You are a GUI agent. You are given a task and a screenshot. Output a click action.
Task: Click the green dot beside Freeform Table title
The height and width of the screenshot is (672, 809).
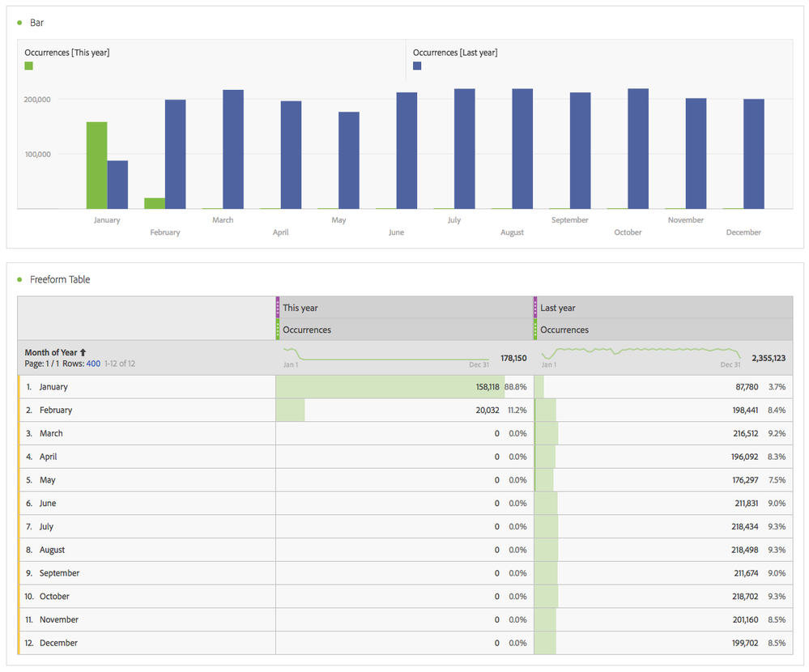click(19, 279)
